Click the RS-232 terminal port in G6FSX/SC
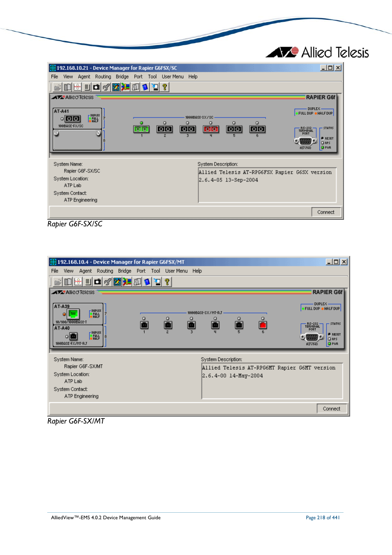 [x=305, y=141]
